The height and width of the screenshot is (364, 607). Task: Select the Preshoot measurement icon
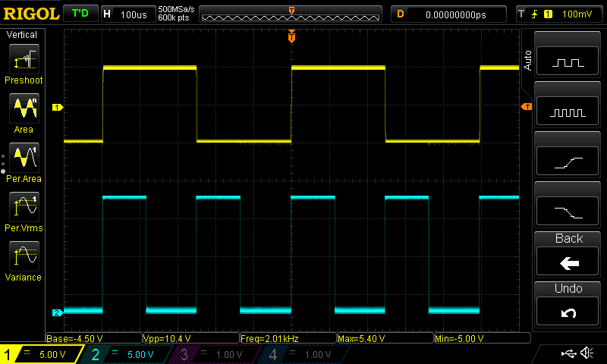[x=24, y=59]
